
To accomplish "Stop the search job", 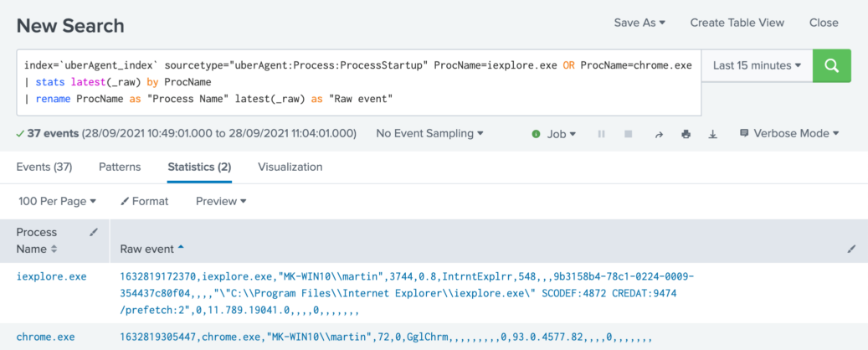I will coord(629,134).
